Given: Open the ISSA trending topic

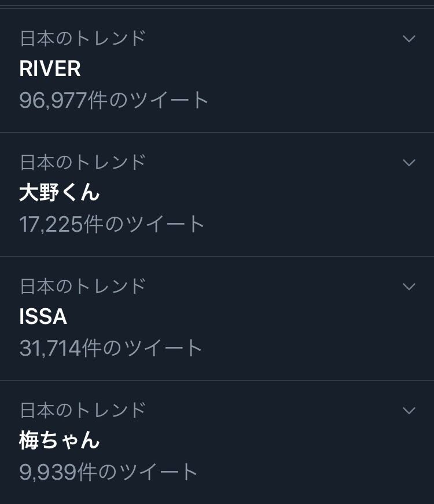Looking at the screenshot, I should 43,316.
